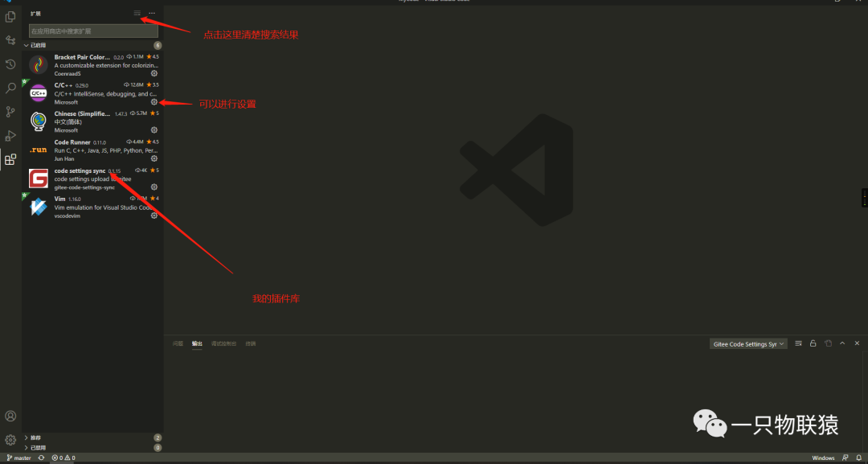The width and height of the screenshot is (868, 464).
Task: Open manage gear for code settings sync
Action: coord(154,187)
